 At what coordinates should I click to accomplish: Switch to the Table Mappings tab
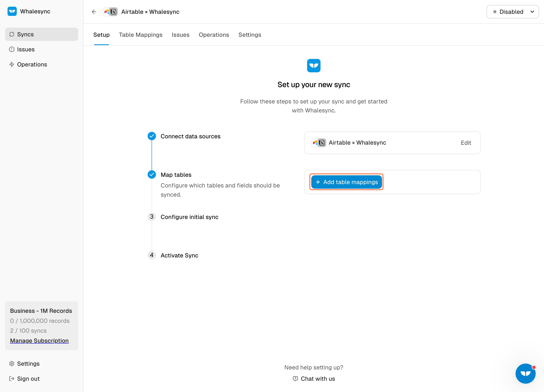(x=140, y=35)
